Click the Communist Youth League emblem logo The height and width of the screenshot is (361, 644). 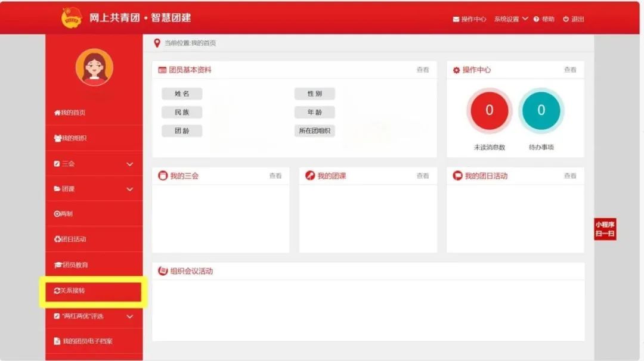(x=72, y=18)
